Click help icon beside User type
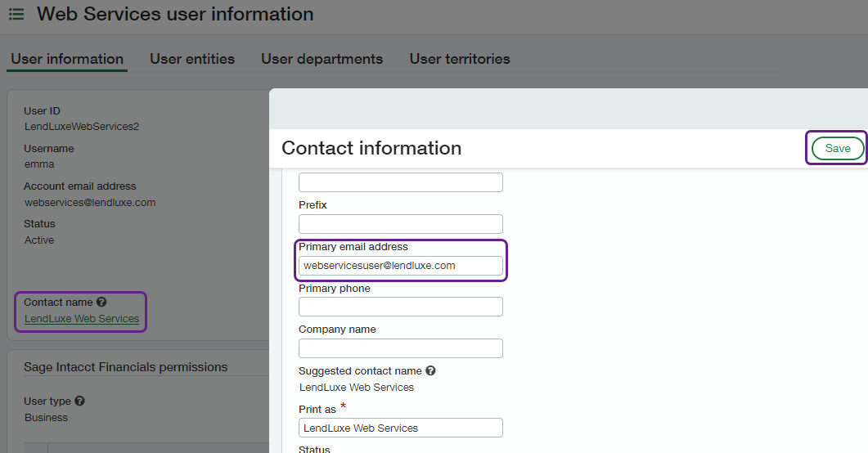 click(x=79, y=401)
